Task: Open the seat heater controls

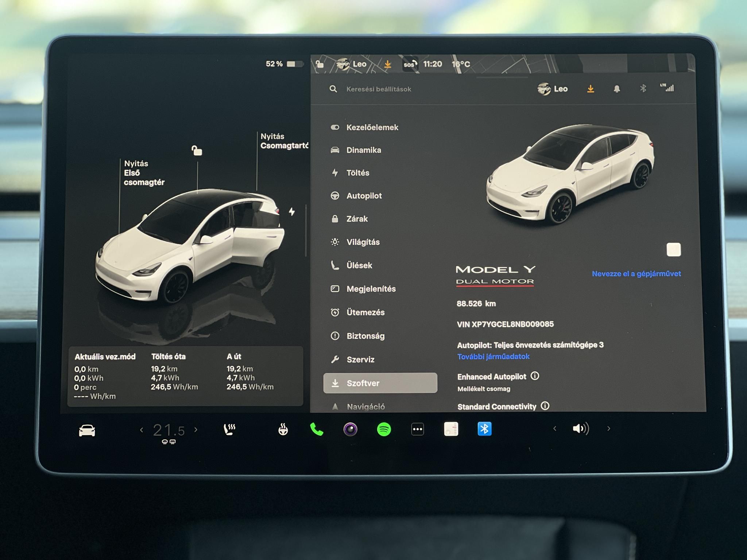Action: coord(229,429)
